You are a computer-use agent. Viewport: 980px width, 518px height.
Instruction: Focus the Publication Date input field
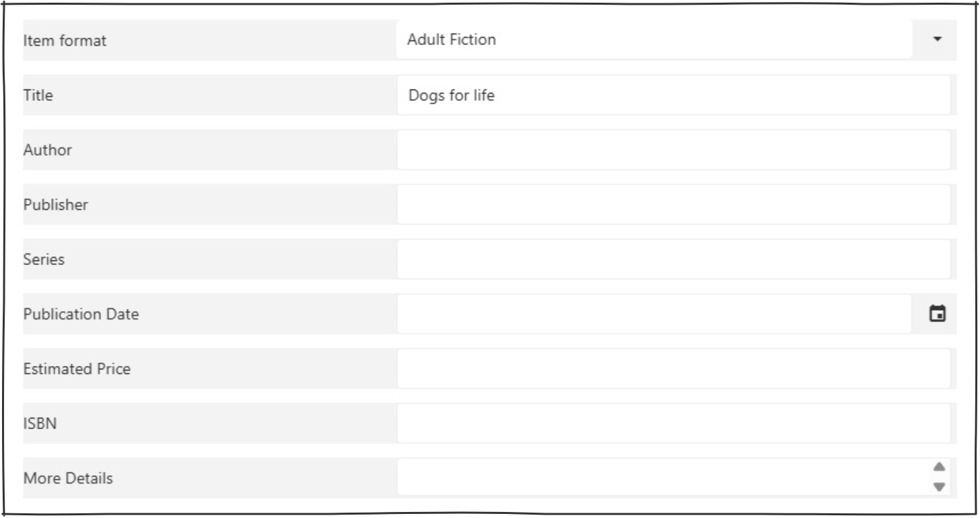653,313
